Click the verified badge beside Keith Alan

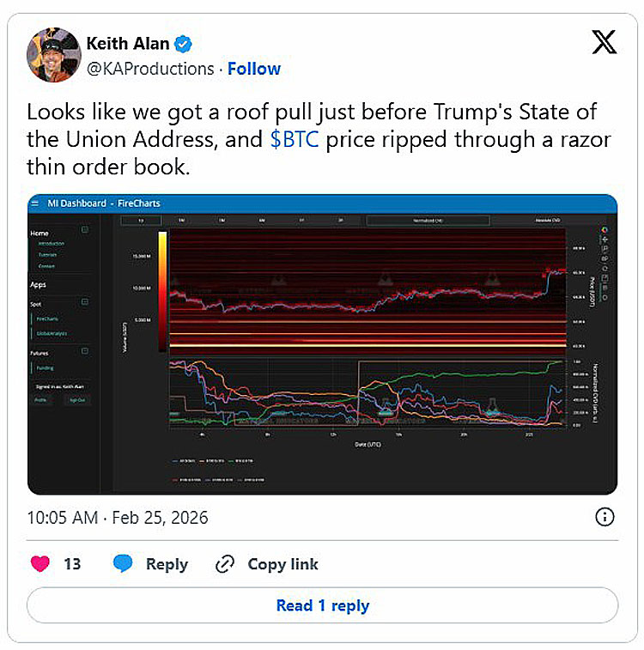coord(184,44)
